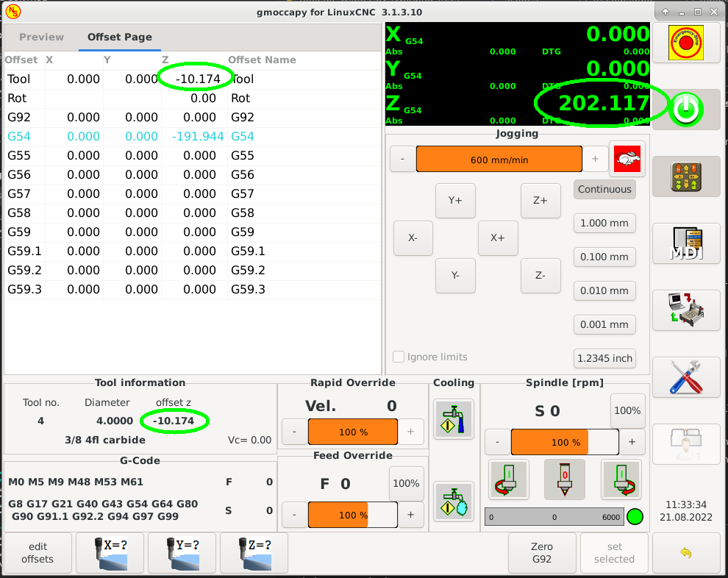
Task: Stop the spindle with the center icon
Action: tap(565, 479)
